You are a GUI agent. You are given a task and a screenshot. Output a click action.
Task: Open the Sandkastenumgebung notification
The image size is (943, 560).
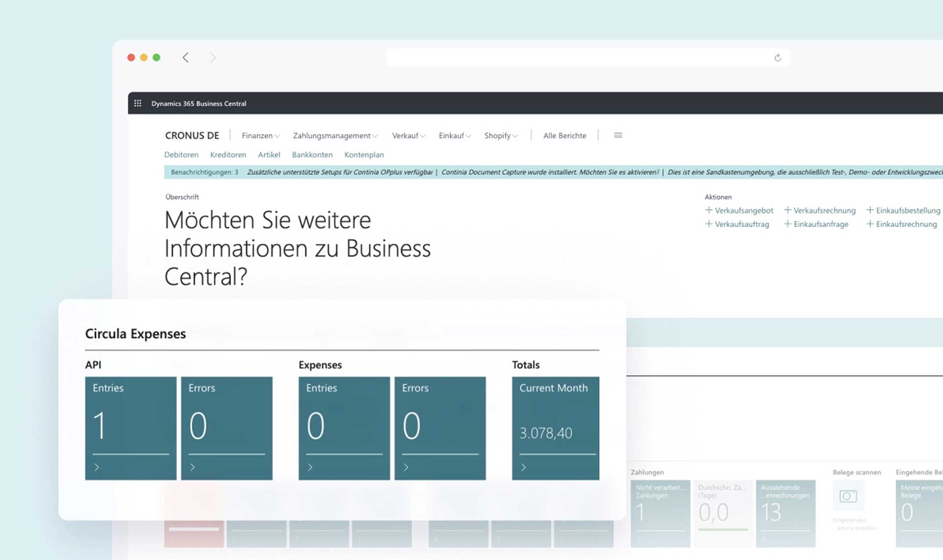coord(805,172)
